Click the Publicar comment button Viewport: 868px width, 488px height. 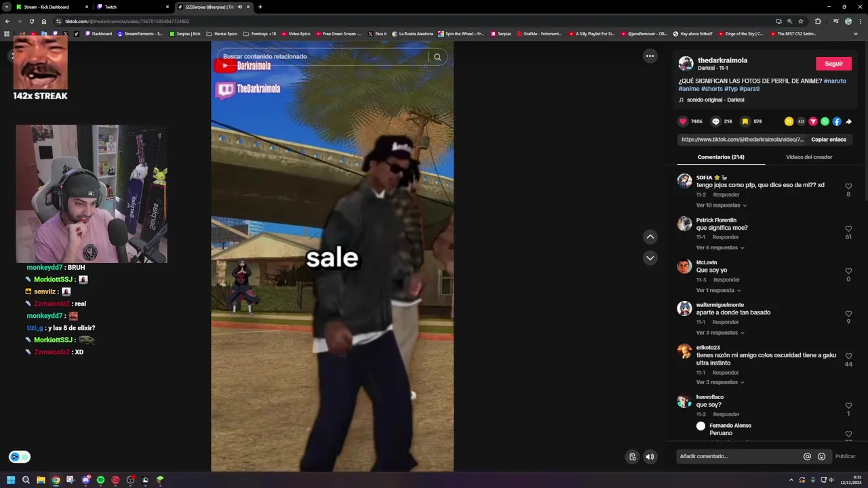coord(845,456)
